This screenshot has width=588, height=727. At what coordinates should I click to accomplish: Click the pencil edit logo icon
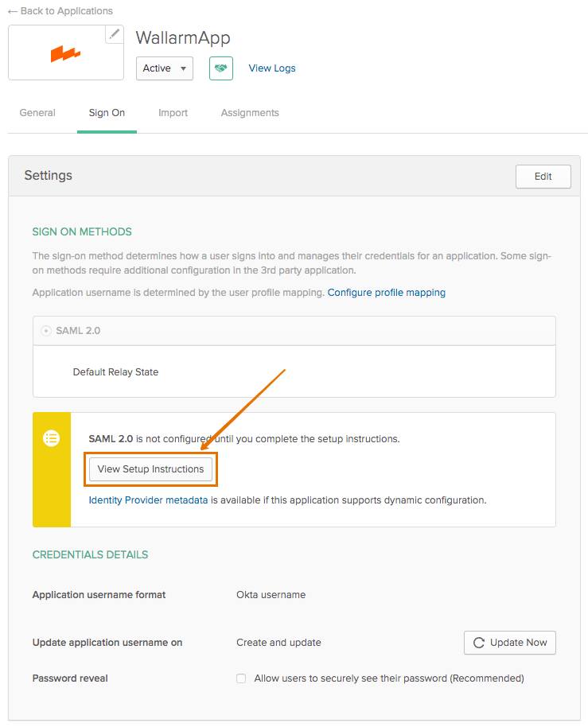point(114,34)
